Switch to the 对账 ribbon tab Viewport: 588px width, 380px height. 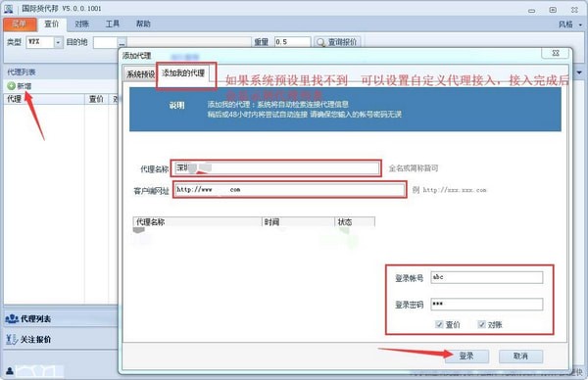[x=81, y=24]
